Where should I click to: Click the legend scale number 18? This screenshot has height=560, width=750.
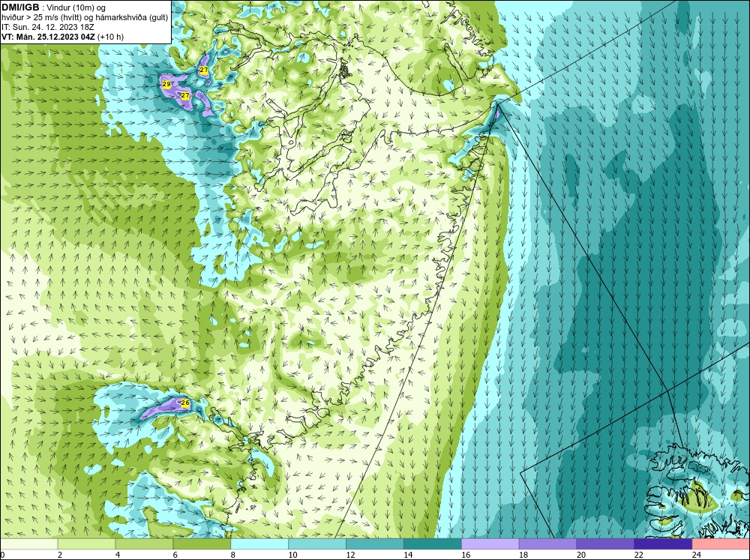click(523, 555)
